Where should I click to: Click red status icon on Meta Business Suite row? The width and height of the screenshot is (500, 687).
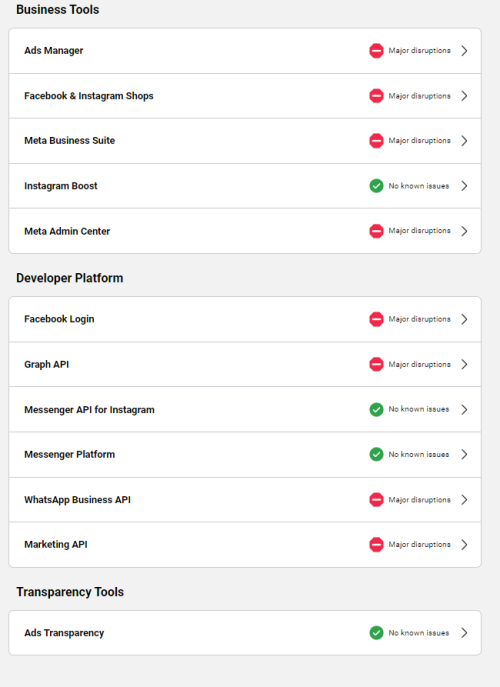click(x=376, y=141)
